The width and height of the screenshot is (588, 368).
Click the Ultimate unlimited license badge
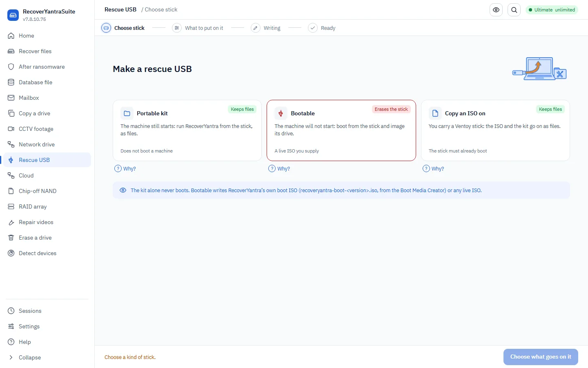[552, 10]
